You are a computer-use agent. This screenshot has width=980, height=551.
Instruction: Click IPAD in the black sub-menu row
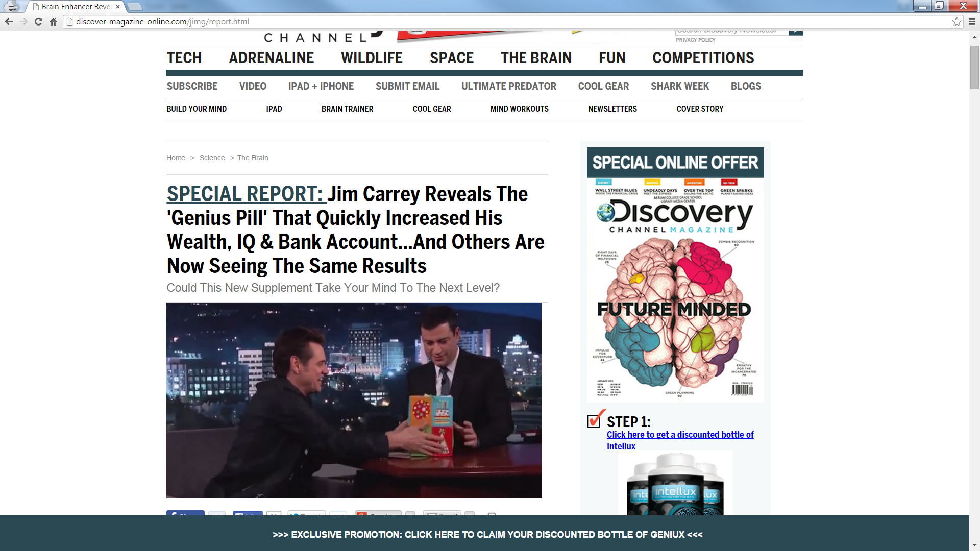click(x=274, y=109)
